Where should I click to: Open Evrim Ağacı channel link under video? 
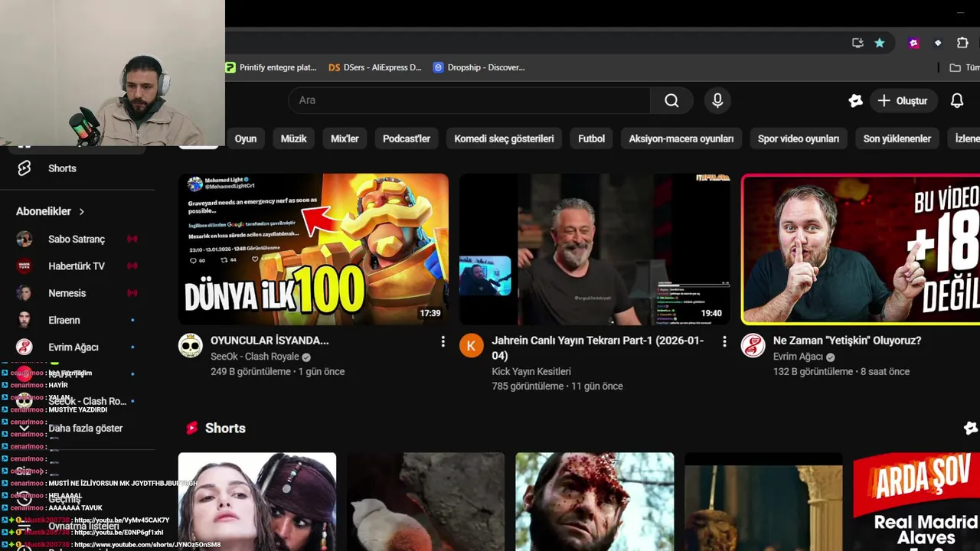pos(798,357)
